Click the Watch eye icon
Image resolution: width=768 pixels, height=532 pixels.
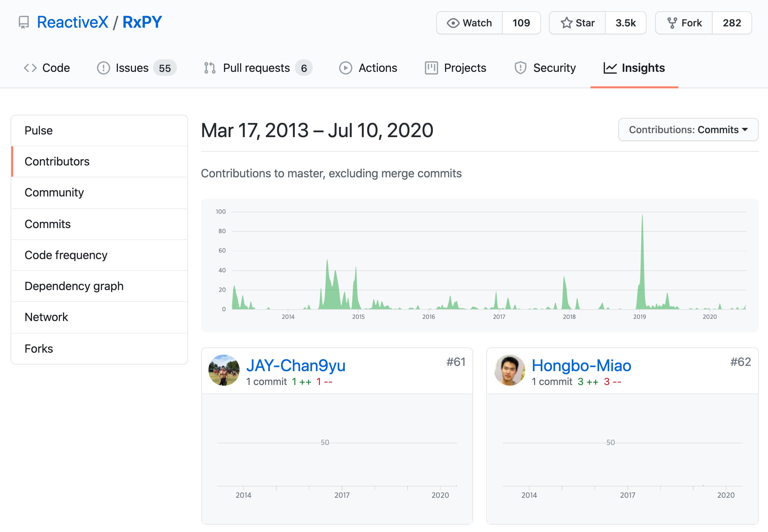coord(453,23)
